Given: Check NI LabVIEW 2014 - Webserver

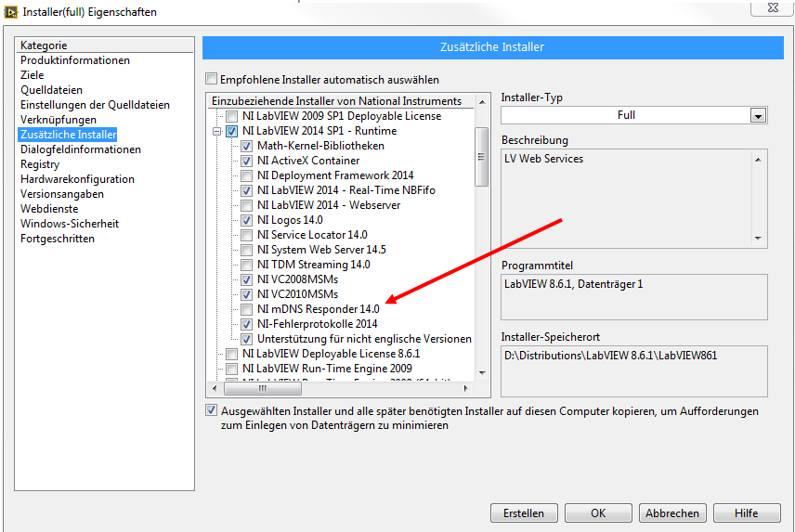Looking at the screenshot, I should tap(246, 205).
